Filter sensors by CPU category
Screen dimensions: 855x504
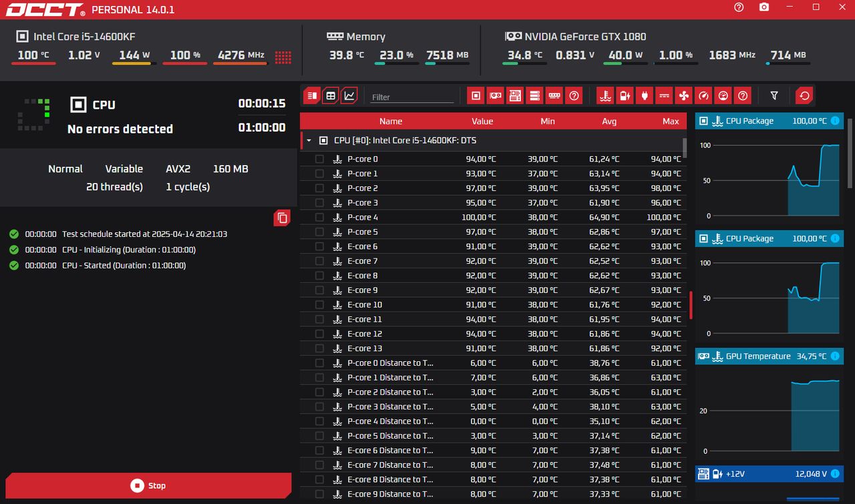[x=476, y=95]
